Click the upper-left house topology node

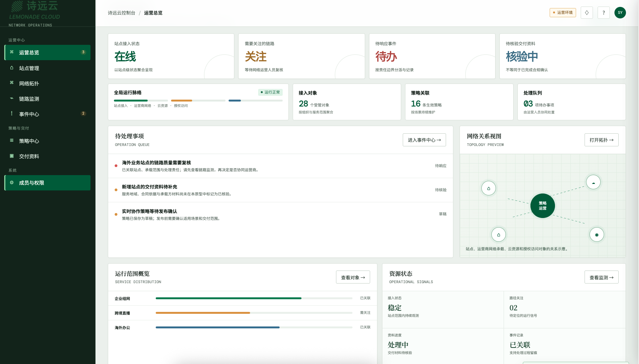tap(489, 188)
